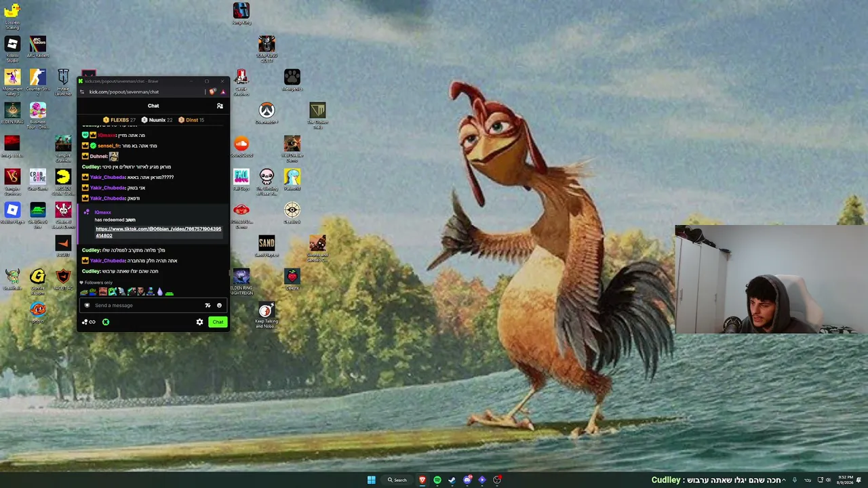The image size is (868, 488).
Task: Open ARC Raiders desktop shortcut
Action: [38, 47]
